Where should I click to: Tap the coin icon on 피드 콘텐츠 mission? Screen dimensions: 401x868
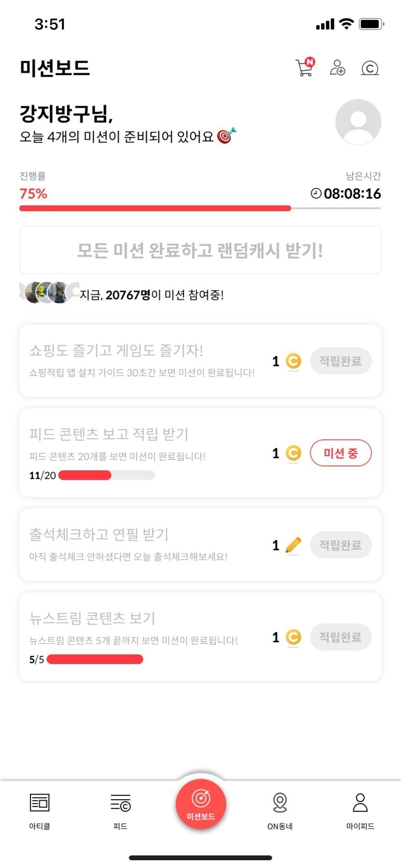[x=293, y=453]
